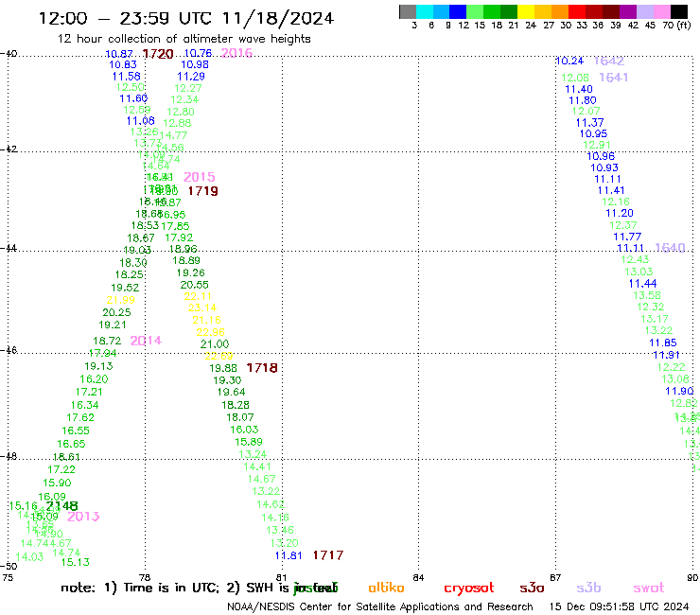This screenshot has height=615, width=700.
Task: Click the s3b track time label 1641
Action: click(613, 78)
